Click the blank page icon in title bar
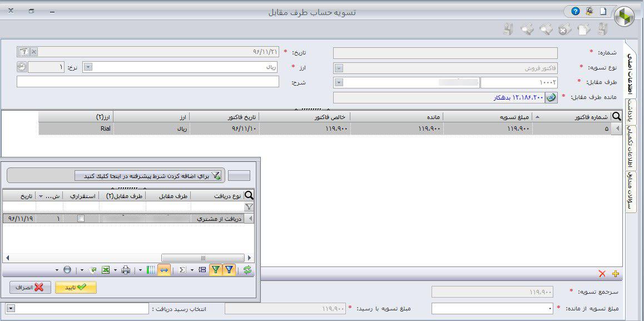Image resolution: width=644 pixels, height=321 pixels. tap(603, 12)
